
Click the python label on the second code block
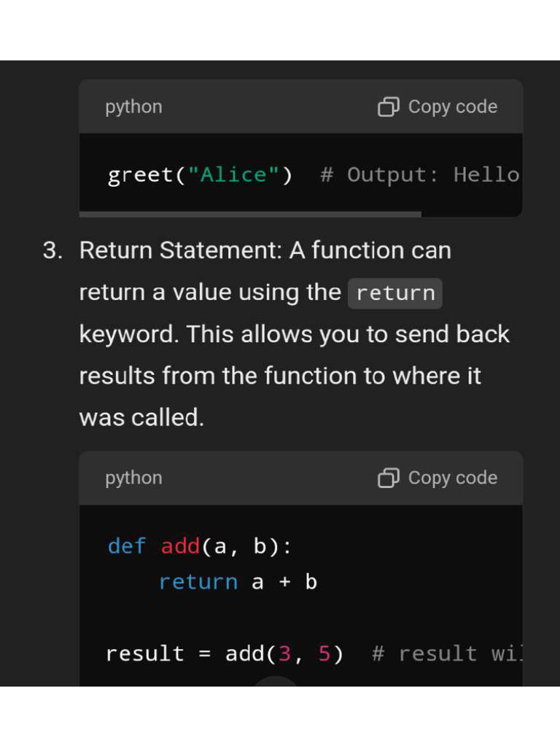point(133,479)
